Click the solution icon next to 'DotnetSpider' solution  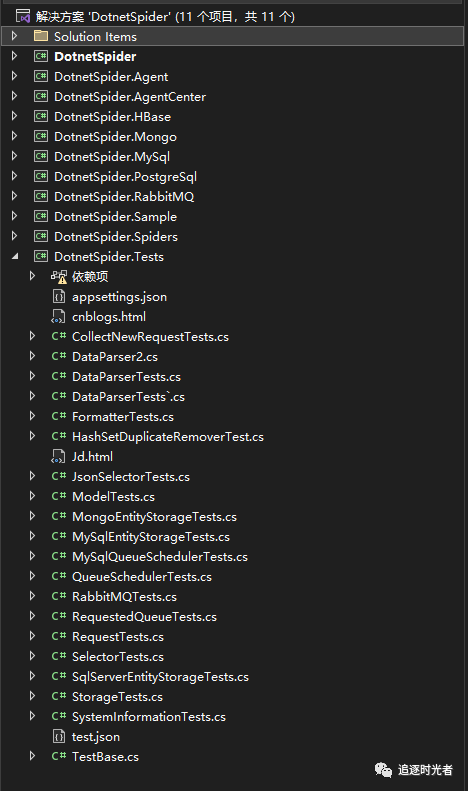tap(23, 17)
